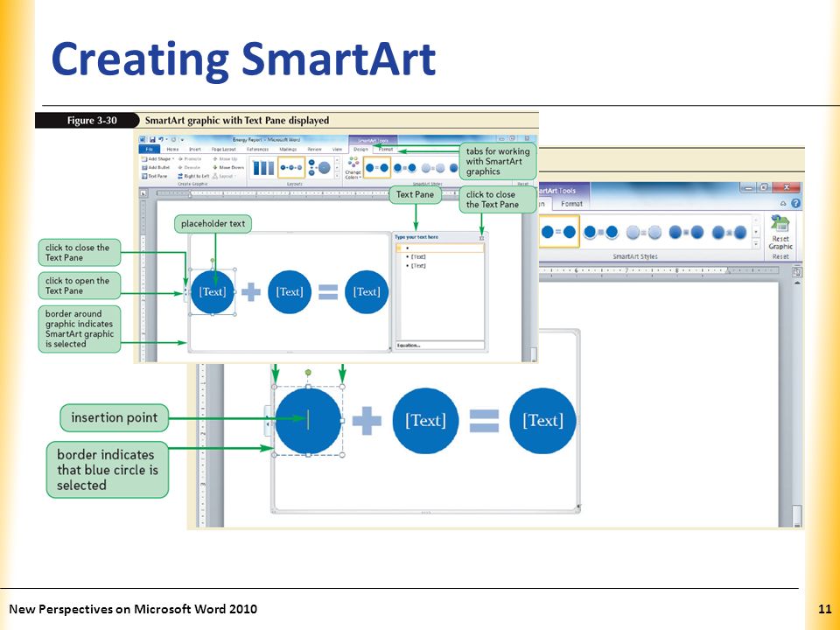Select the middle [Text] circle in rear window
Image resolution: width=840 pixels, height=630 pixels.
425,421
